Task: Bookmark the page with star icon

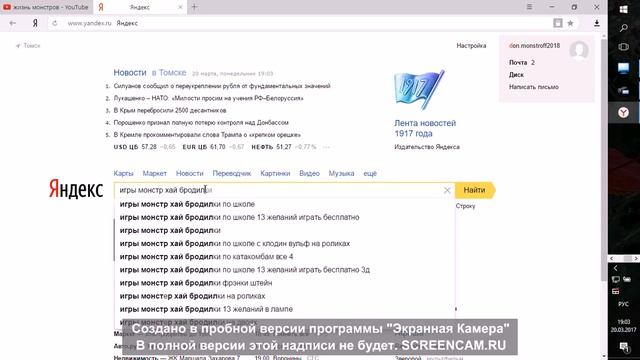Action: point(571,23)
